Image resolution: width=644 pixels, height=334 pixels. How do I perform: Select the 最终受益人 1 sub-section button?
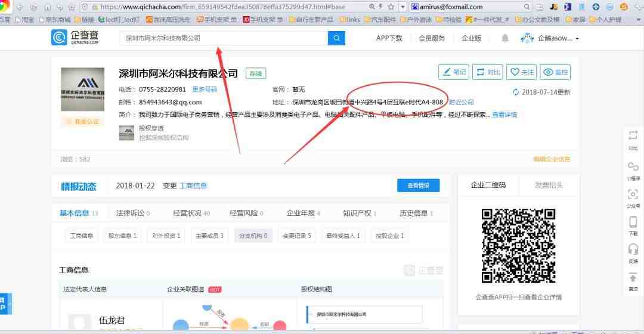[x=343, y=236]
